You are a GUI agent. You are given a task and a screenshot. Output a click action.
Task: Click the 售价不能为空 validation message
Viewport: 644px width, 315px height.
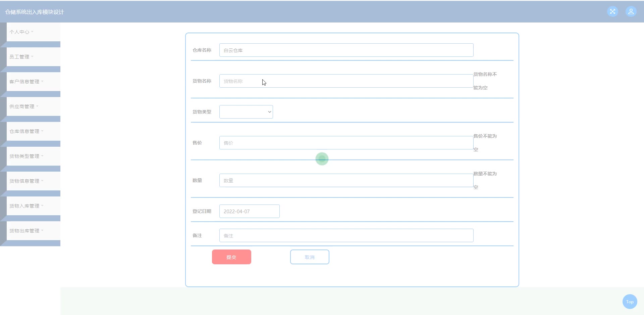485,143
